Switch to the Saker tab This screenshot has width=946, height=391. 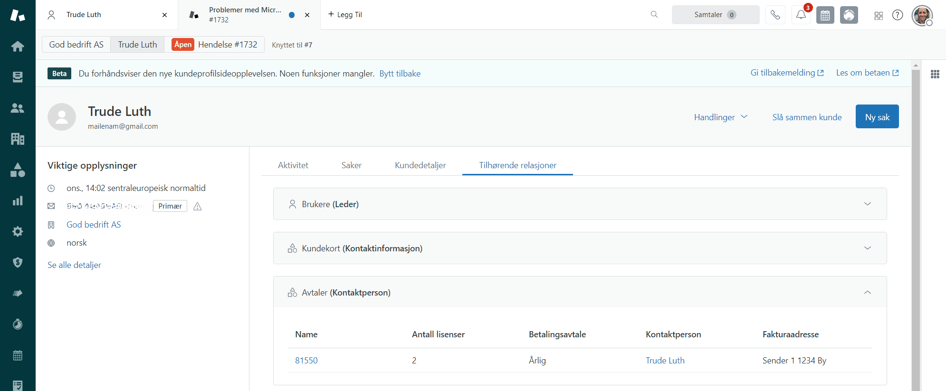point(351,165)
